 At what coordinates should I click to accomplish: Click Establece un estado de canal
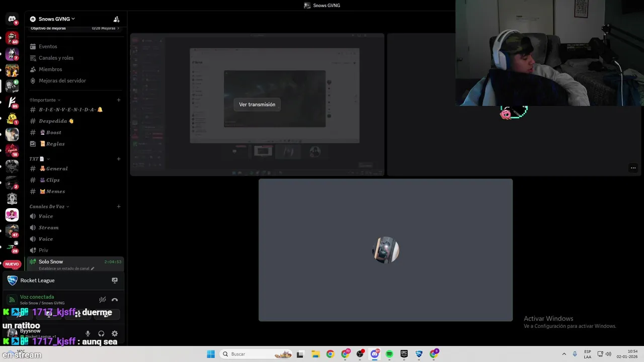[x=66, y=268]
